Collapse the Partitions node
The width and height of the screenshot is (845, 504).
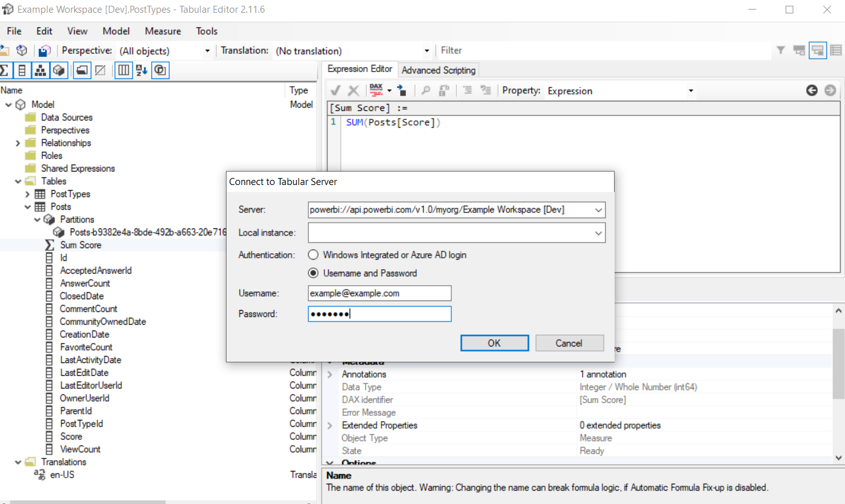click(x=38, y=219)
